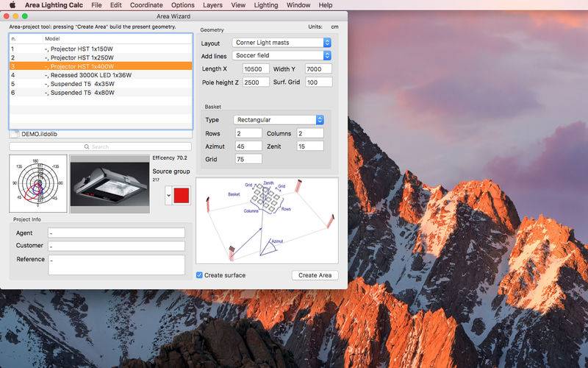Open the Coordinate menu
This screenshot has height=368, width=588.
pyautogui.click(x=146, y=5)
